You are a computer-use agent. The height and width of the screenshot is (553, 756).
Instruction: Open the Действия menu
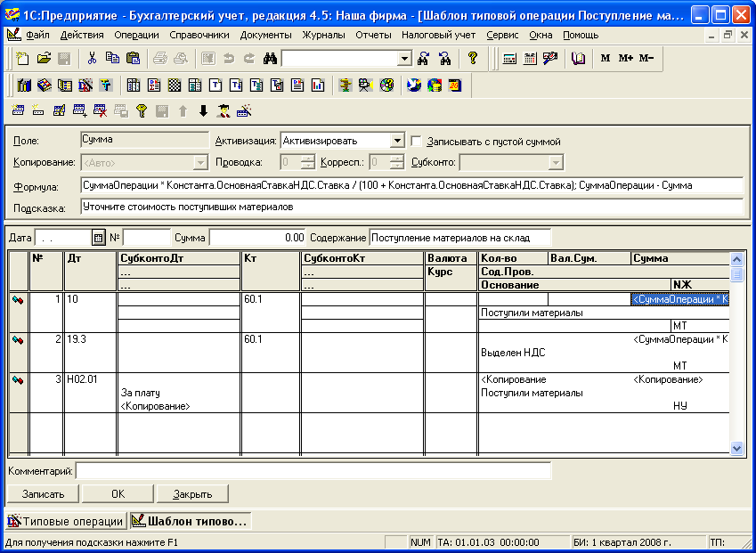[x=82, y=35]
